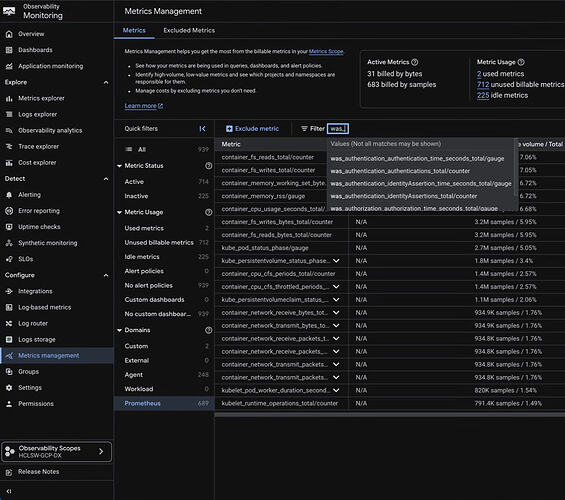Open the Uptime checks icon
Image resolution: width=565 pixels, height=500 pixels.
[9, 227]
